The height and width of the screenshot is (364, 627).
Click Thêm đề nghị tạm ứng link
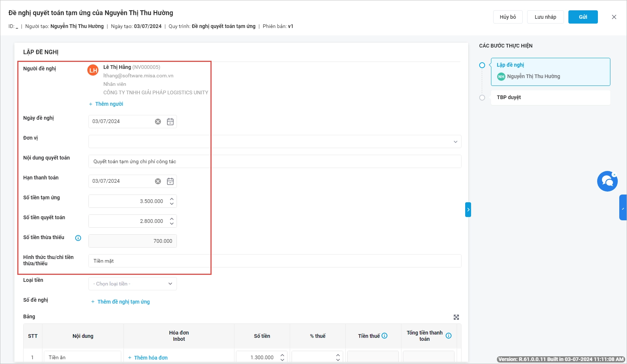120,302
